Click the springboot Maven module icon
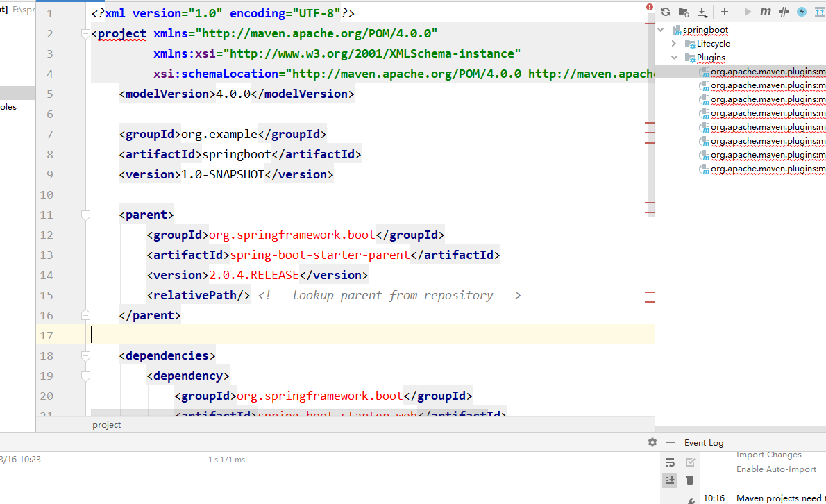The image size is (826, 504). (677, 30)
